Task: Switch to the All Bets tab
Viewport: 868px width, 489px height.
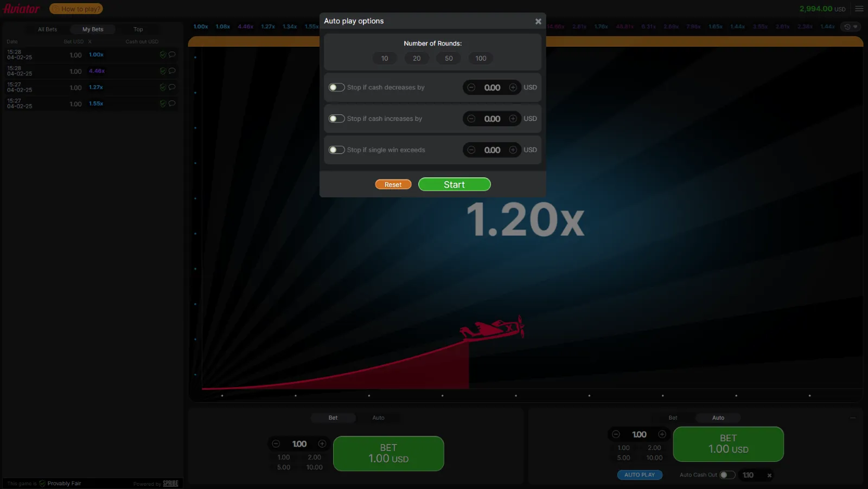Action: click(47, 29)
